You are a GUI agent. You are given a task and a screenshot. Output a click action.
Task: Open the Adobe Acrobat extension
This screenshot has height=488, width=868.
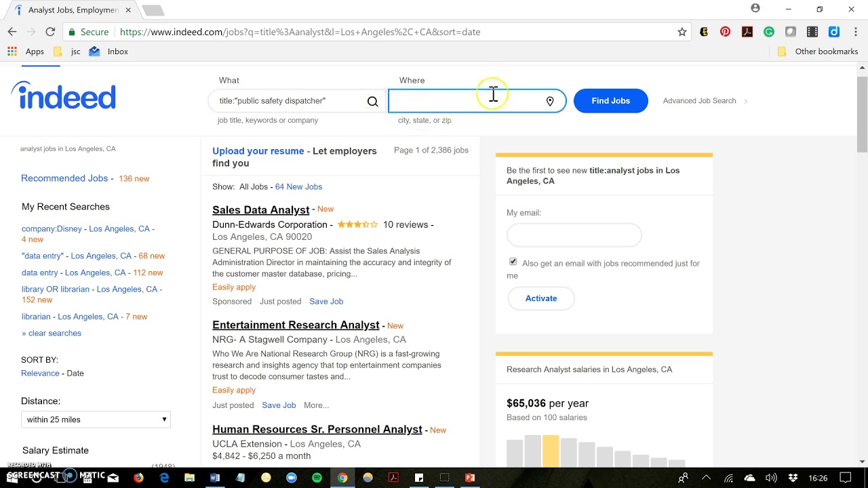[747, 32]
